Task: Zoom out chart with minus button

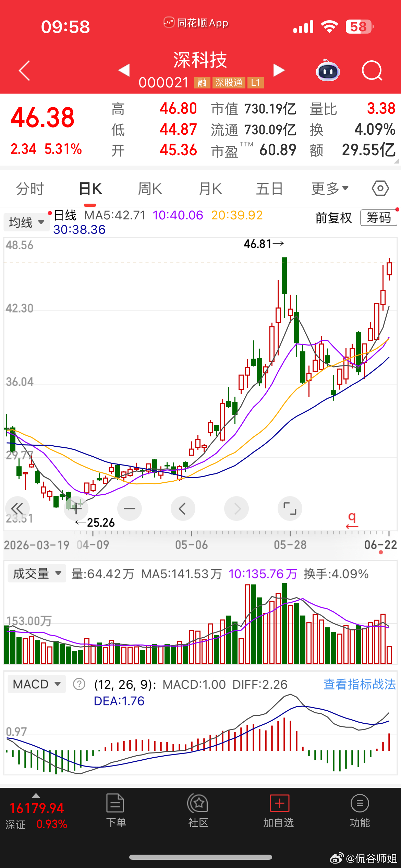Action: pyautogui.click(x=130, y=508)
